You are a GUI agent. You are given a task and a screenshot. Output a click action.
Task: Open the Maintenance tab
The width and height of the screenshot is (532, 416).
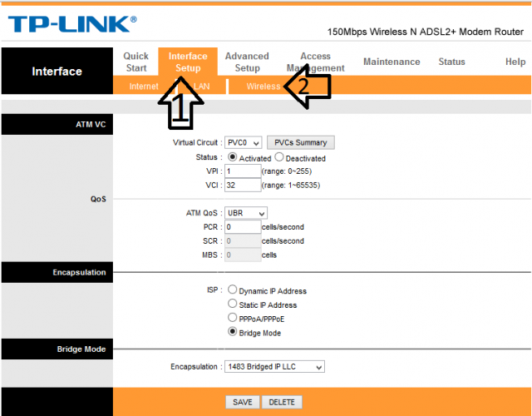pos(392,62)
